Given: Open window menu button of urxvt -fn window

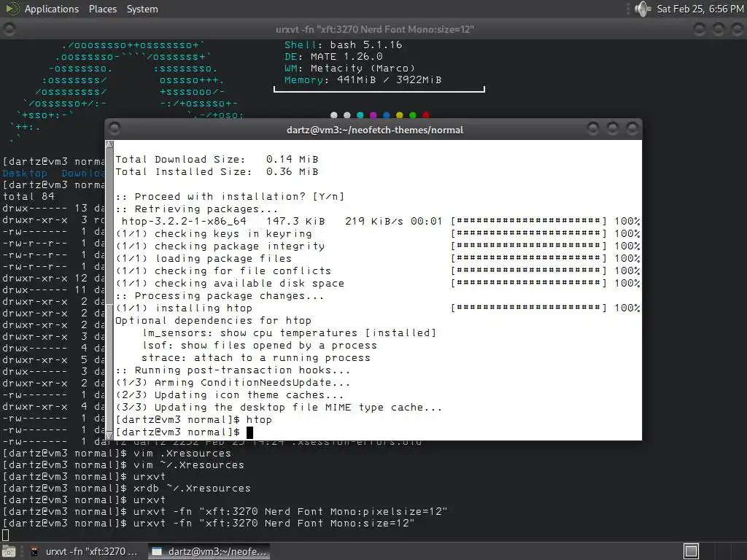Looking at the screenshot, I should coord(9,29).
